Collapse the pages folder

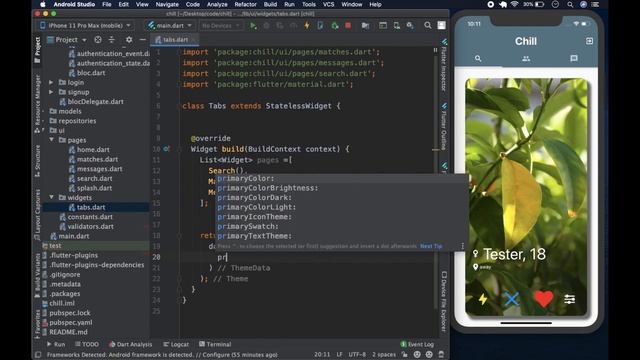point(51,140)
